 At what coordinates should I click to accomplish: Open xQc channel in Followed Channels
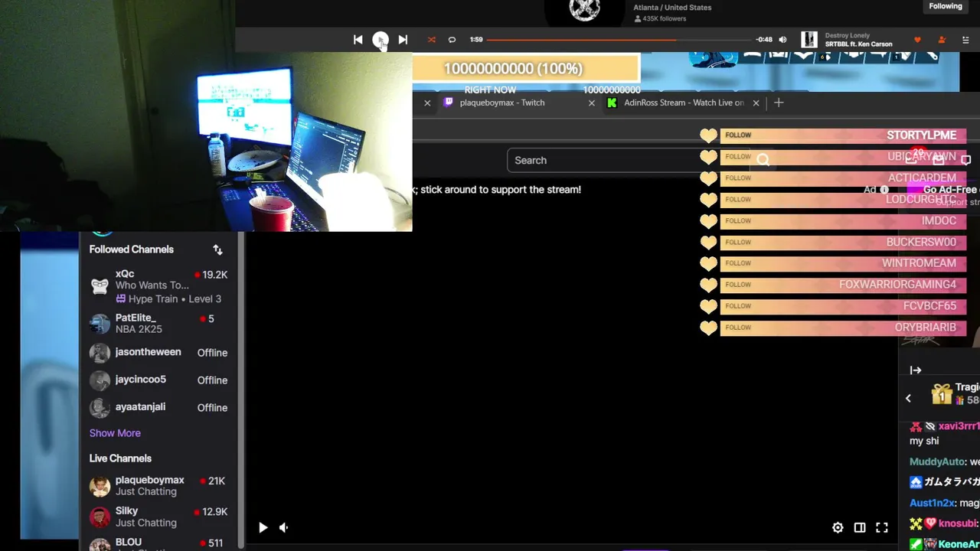point(158,286)
